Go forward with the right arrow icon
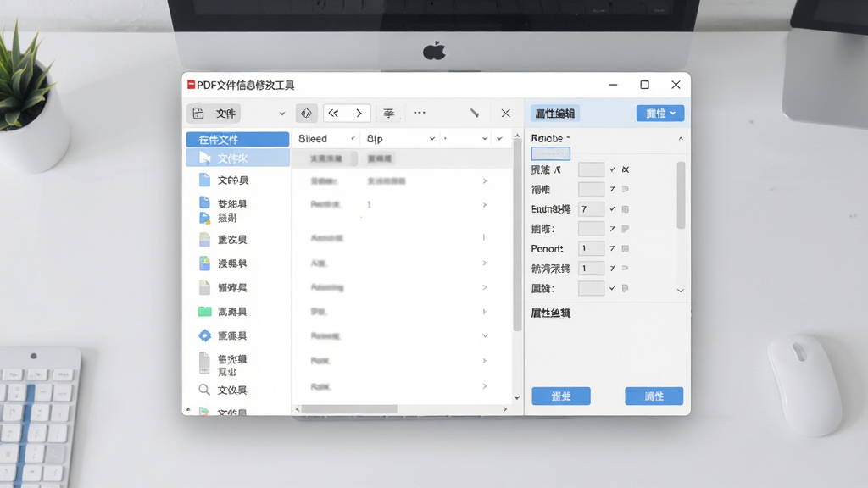Viewport: 868px width, 488px height. (359, 114)
